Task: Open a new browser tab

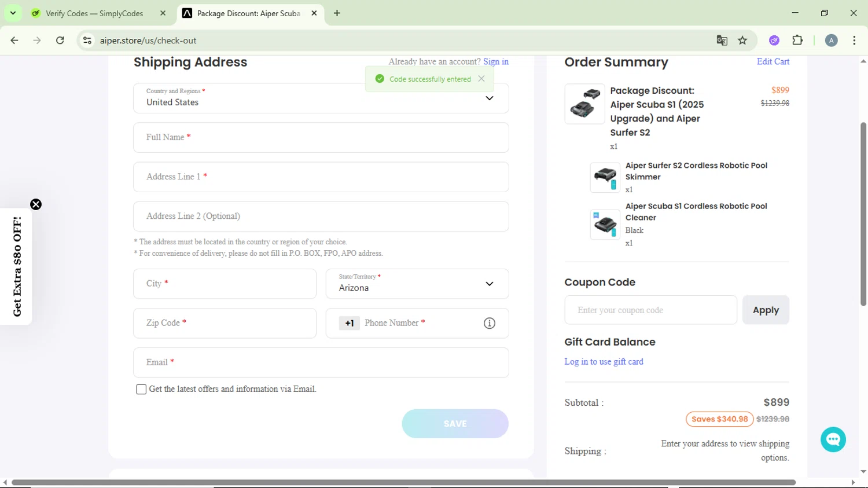Action: [337, 13]
